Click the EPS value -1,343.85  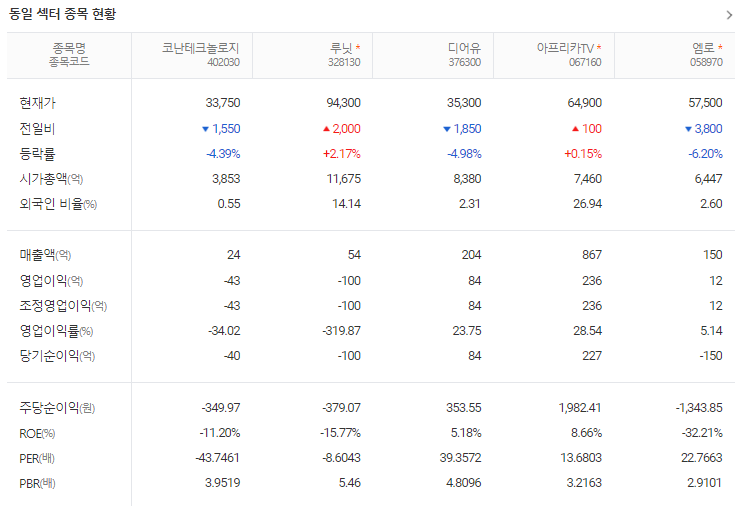[x=699, y=408]
